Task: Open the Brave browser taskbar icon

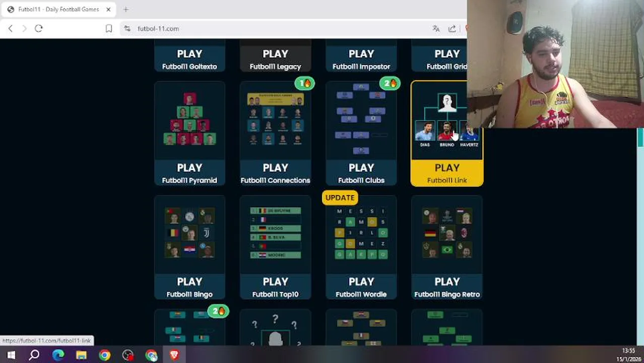Action: (x=174, y=355)
